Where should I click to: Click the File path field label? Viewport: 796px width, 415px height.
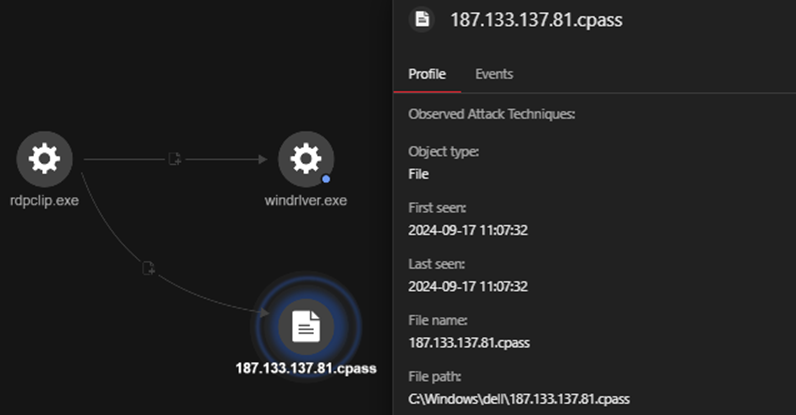[x=435, y=377]
